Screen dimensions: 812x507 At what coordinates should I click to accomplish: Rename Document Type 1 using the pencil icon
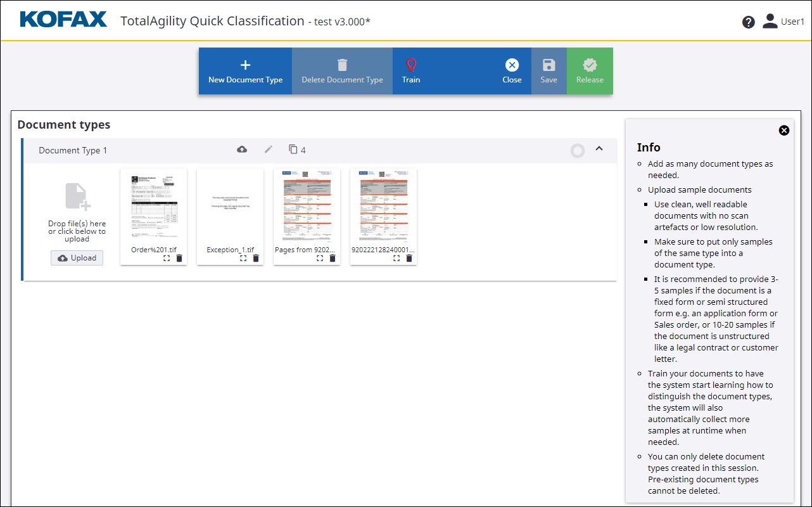[268, 149]
